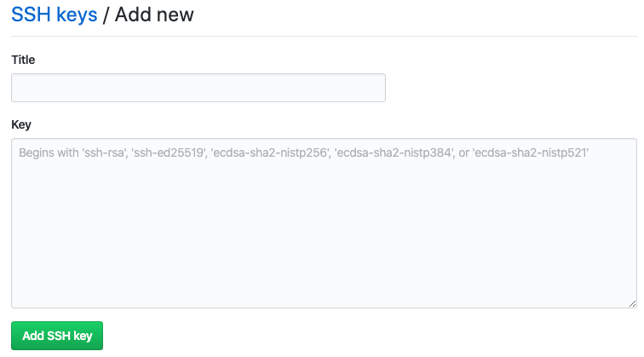
Task: Click the 'Add new' heading text
Action: click(154, 14)
